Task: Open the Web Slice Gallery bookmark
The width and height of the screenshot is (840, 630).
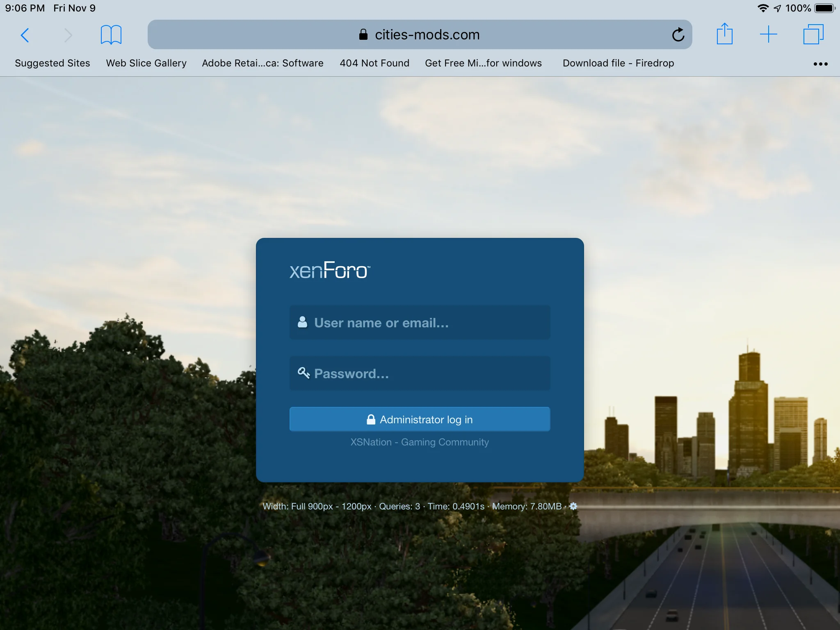Action: coord(146,63)
